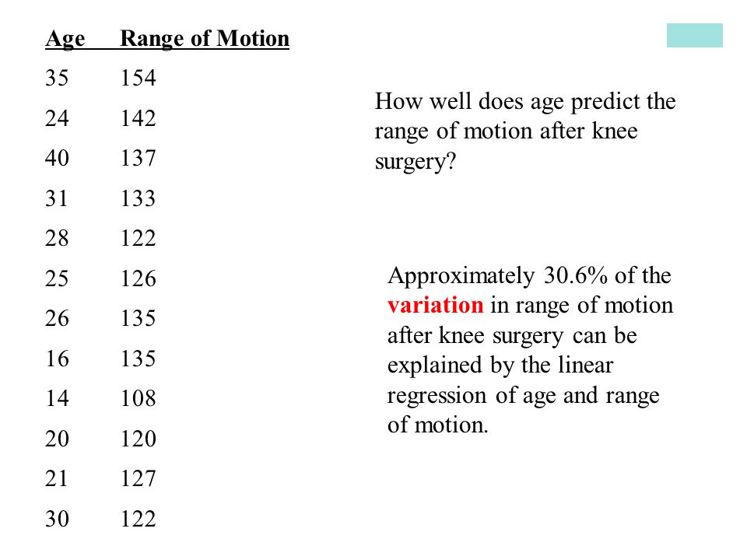Click the age value 28

tap(57, 238)
